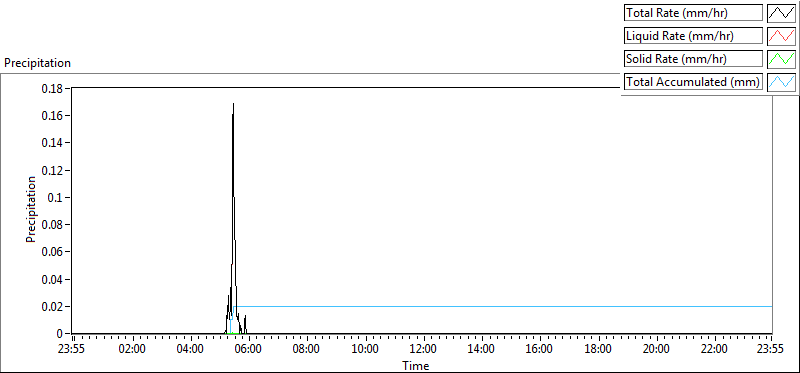Click the Precipitation graph caption above plot

click(37, 63)
